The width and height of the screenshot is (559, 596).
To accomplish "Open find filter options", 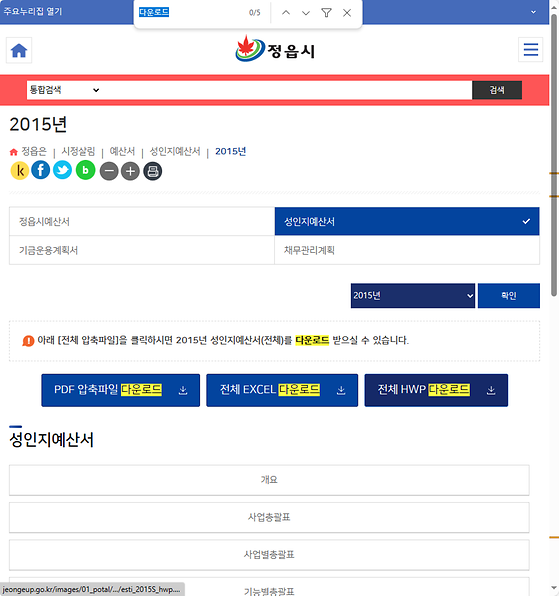I will pos(326,13).
